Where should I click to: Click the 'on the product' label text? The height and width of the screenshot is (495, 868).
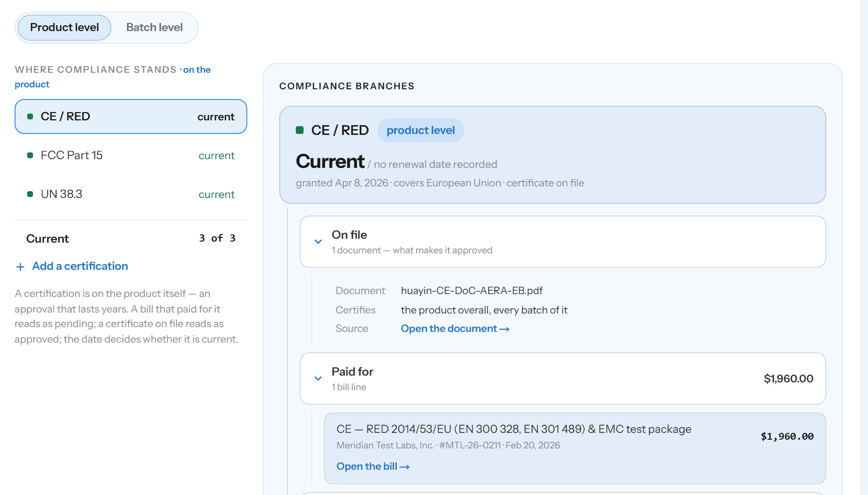tap(113, 77)
